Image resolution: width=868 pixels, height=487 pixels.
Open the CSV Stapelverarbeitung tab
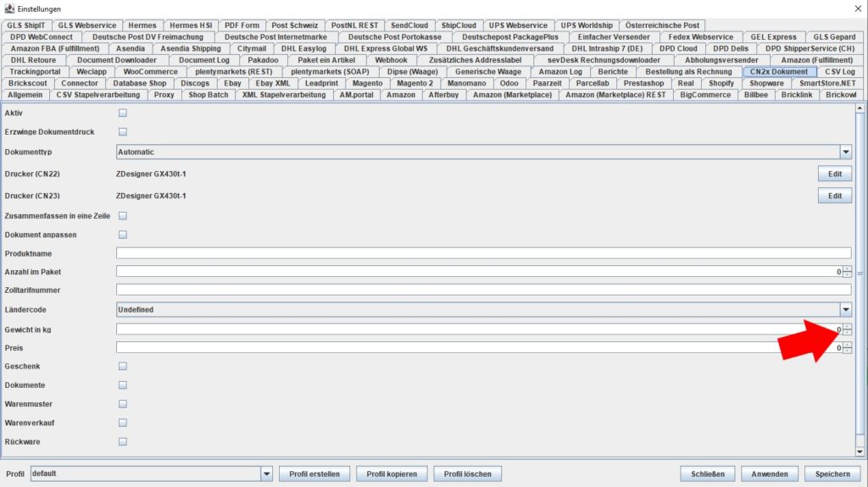98,95
